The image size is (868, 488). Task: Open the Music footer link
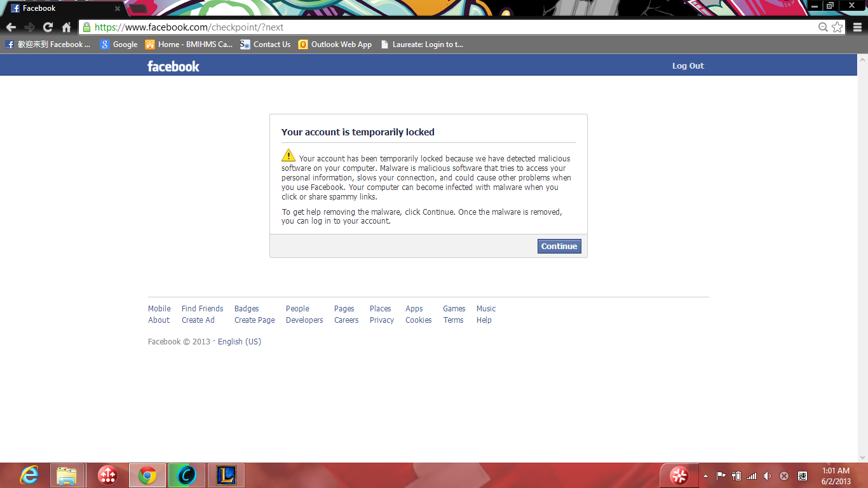pos(486,309)
